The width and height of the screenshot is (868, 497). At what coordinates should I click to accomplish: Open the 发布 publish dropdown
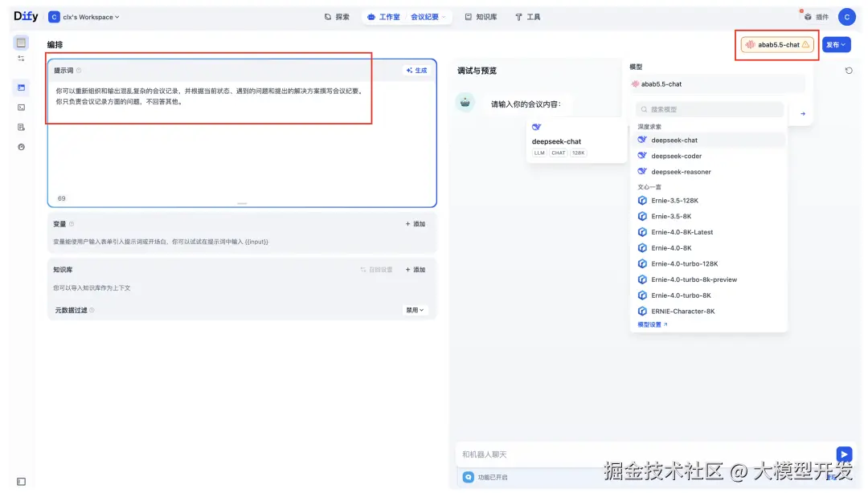tap(836, 45)
